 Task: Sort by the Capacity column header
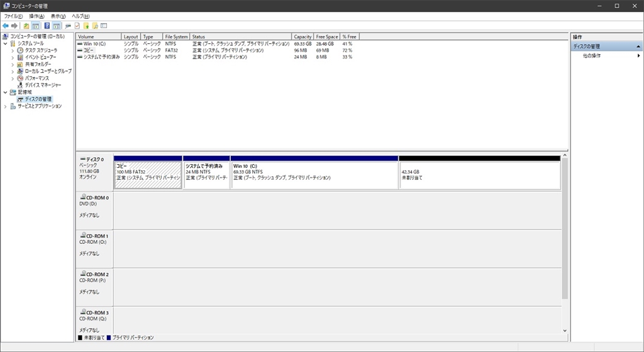[x=303, y=36]
